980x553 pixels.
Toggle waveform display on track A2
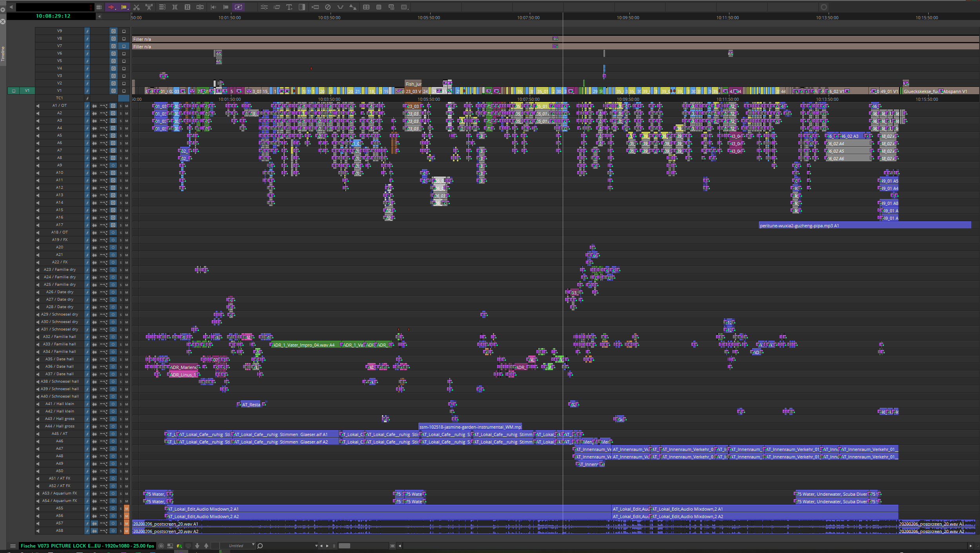(95, 113)
